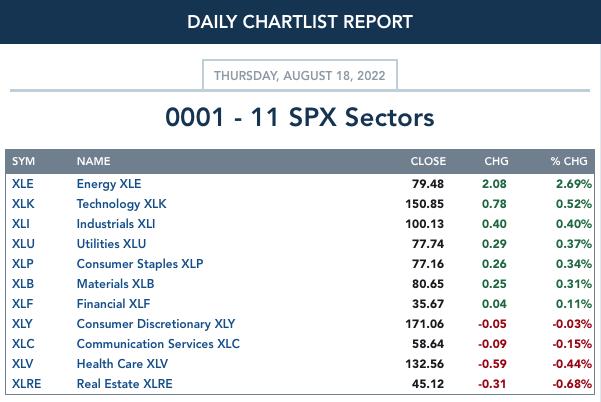Open the XLE symbol link
The width and height of the screenshot is (601, 402).
pyautogui.click(x=23, y=184)
